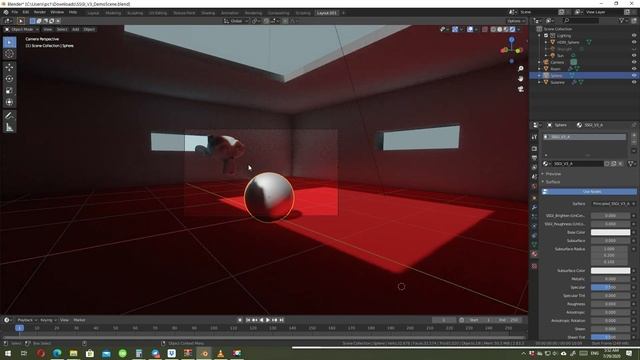Open the outliner filter dropdown
The height and width of the screenshot is (360, 640).
click(623, 20)
